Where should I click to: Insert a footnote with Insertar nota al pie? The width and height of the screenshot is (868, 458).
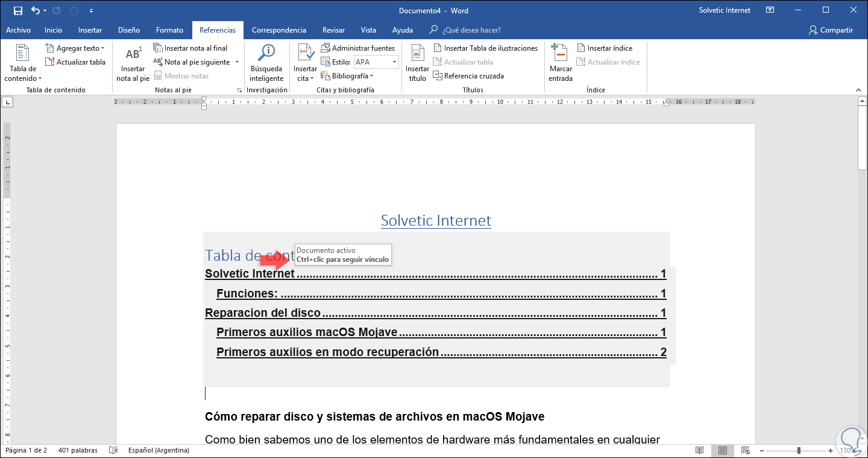click(x=133, y=64)
